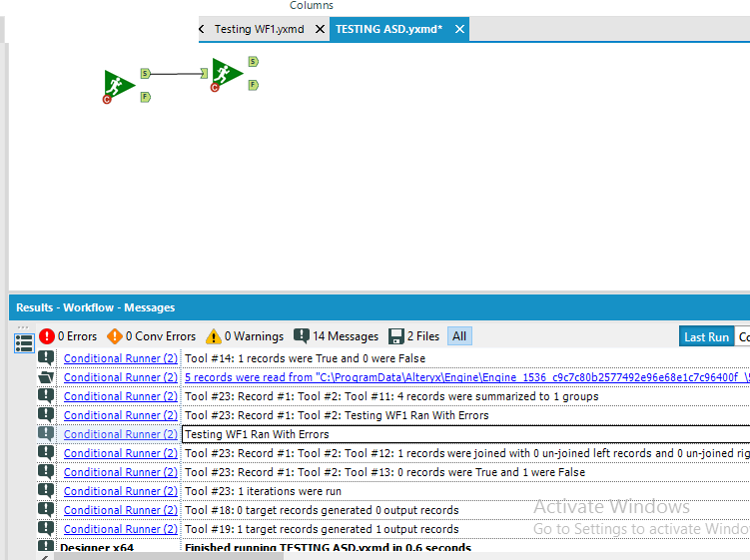Click message icon for Tool #11 summarized row
Screen dimensions: 750x560
pyautogui.click(x=46, y=396)
